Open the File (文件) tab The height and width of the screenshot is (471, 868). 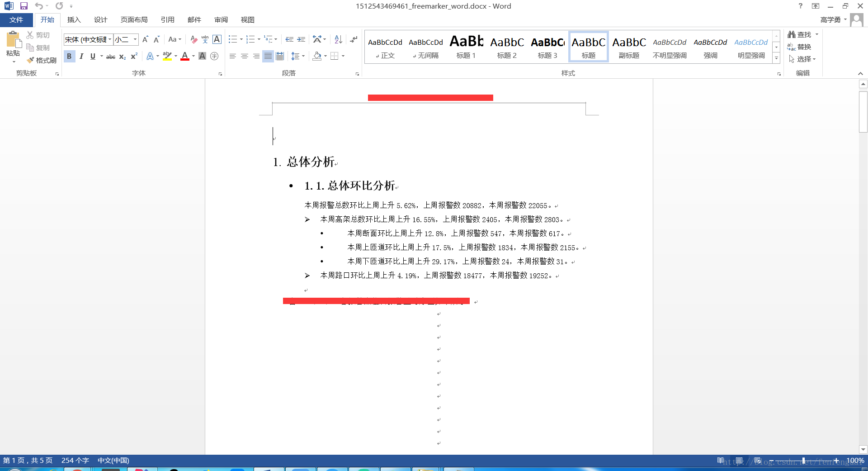pos(16,20)
